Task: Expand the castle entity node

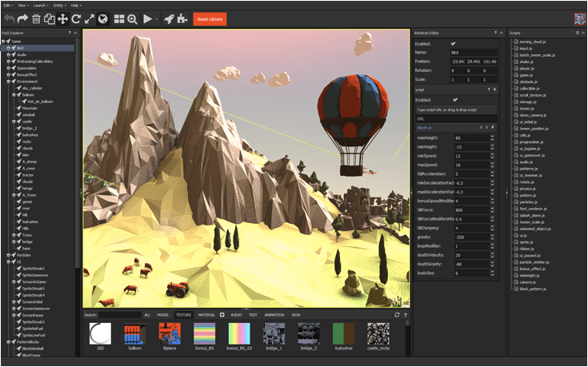Action: pos(14,122)
